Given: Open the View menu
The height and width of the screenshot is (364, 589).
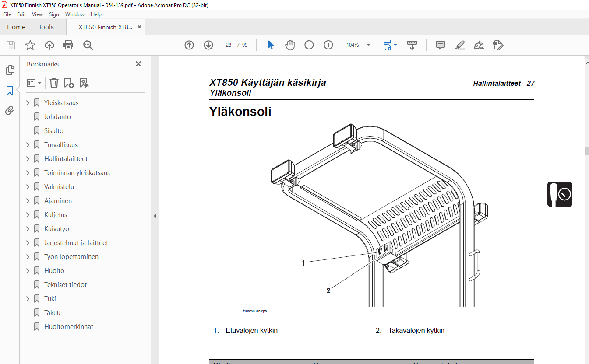Looking at the screenshot, I should [x=37, y=14].
